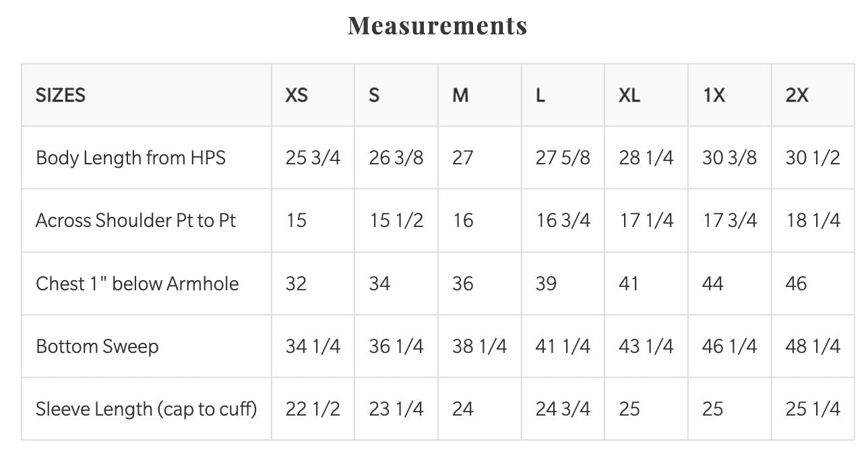Select the Bottom Sweep row label
This screenshot has width=868, height=458.
[97, 346]
